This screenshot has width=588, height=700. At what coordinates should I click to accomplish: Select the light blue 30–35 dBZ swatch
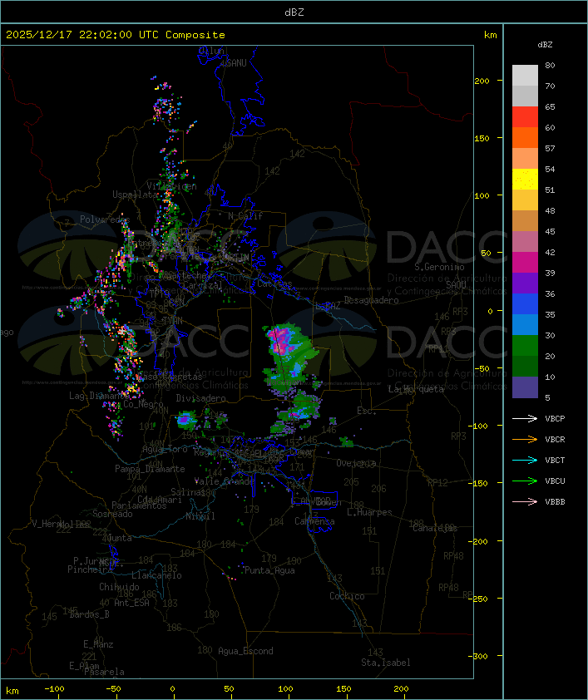[525, 324]
